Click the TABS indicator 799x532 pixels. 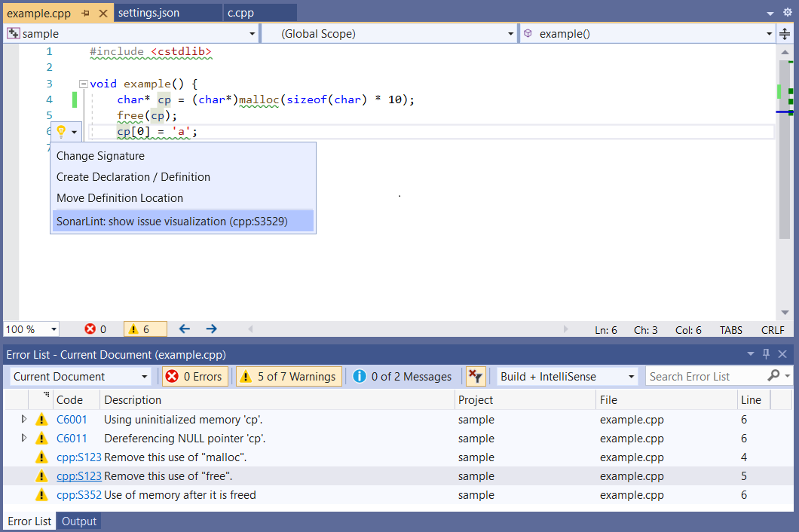730,330
